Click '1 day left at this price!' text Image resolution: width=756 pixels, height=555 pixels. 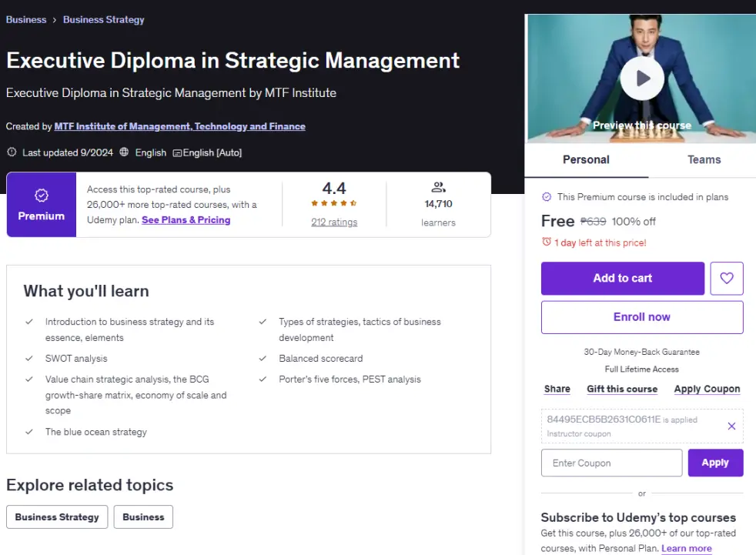tap(600, 243)
